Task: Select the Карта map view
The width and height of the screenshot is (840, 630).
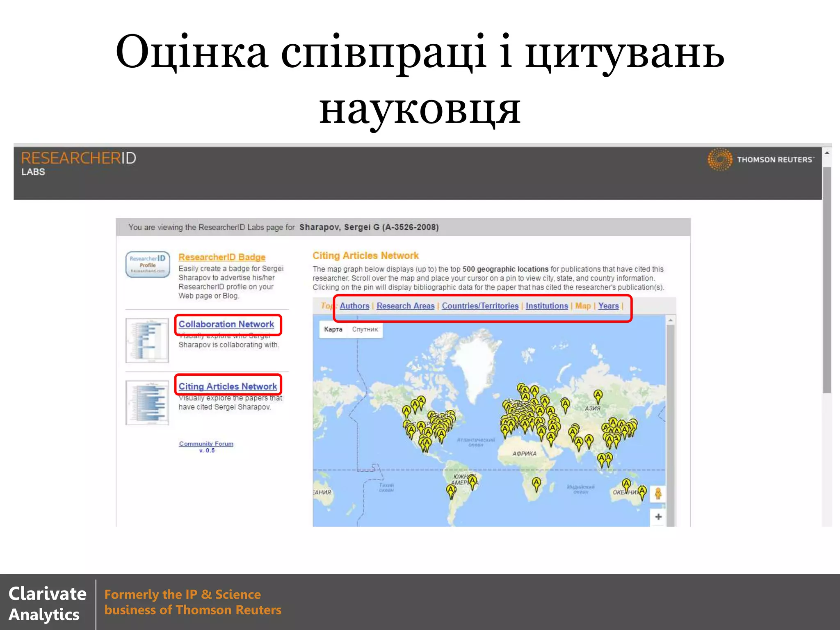Action: 333,329
